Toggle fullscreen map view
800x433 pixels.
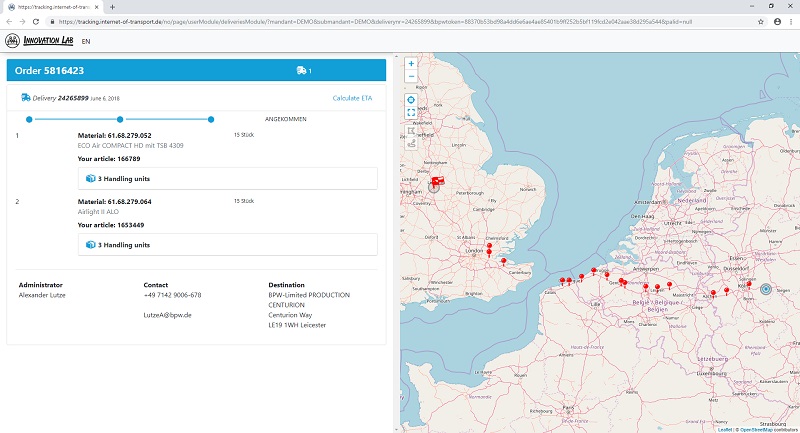411,114
